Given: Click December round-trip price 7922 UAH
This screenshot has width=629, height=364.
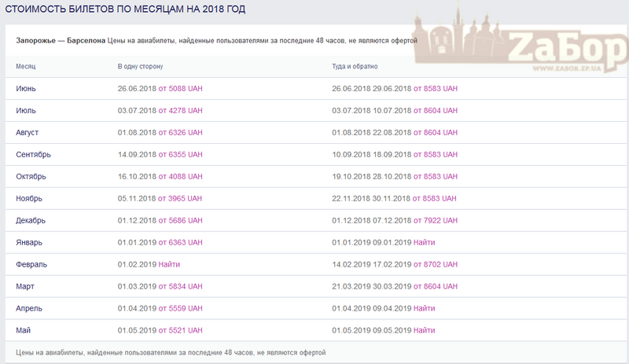Looking at the screenshot, I should tap(435, 221).
